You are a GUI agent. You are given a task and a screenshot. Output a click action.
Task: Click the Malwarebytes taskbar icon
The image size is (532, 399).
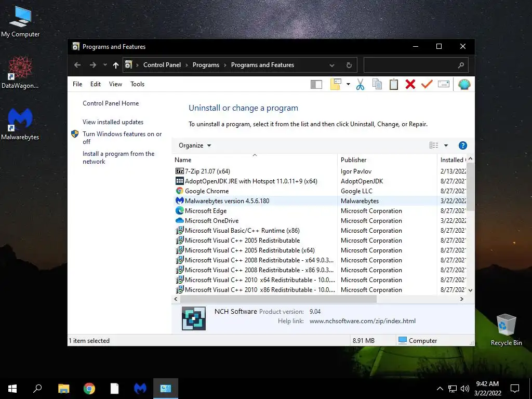tap(140, 389)
